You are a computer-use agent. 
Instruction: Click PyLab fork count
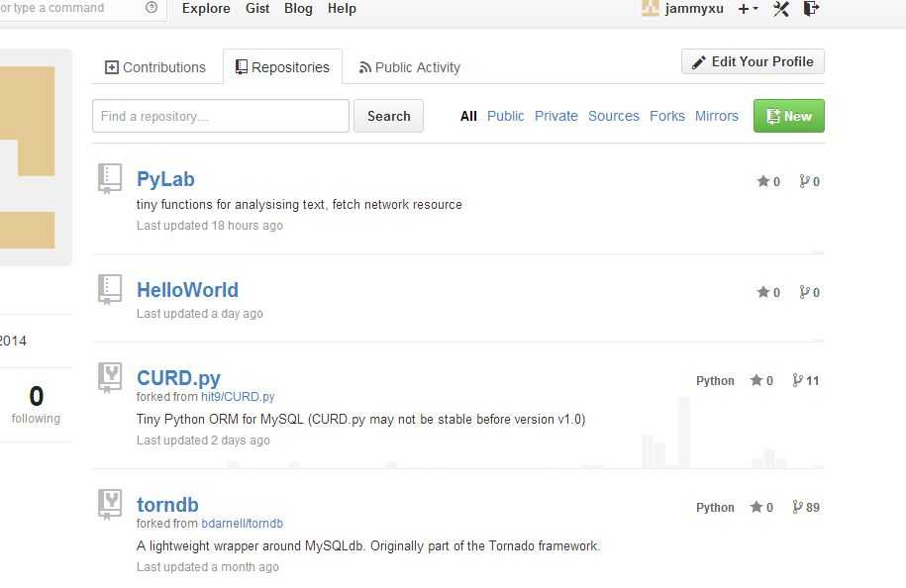(809, 181)
